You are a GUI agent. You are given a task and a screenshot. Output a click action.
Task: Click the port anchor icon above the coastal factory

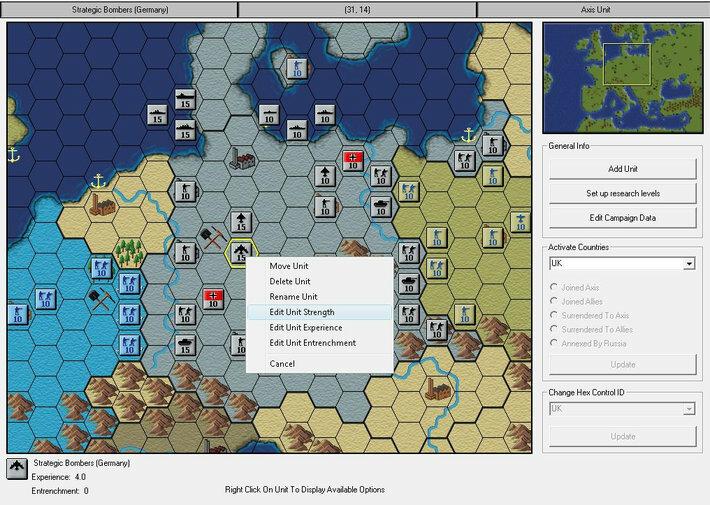(x=98, y=181)
